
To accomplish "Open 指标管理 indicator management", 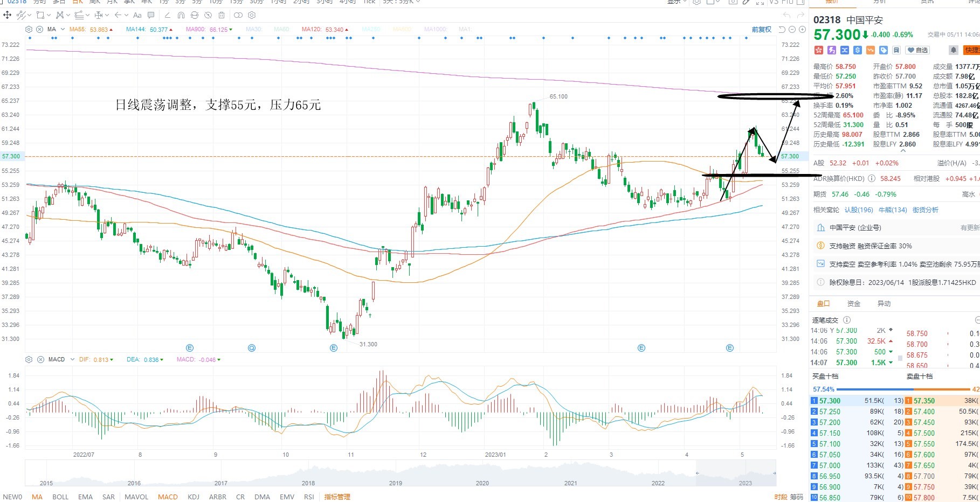I will pos(337,497).
